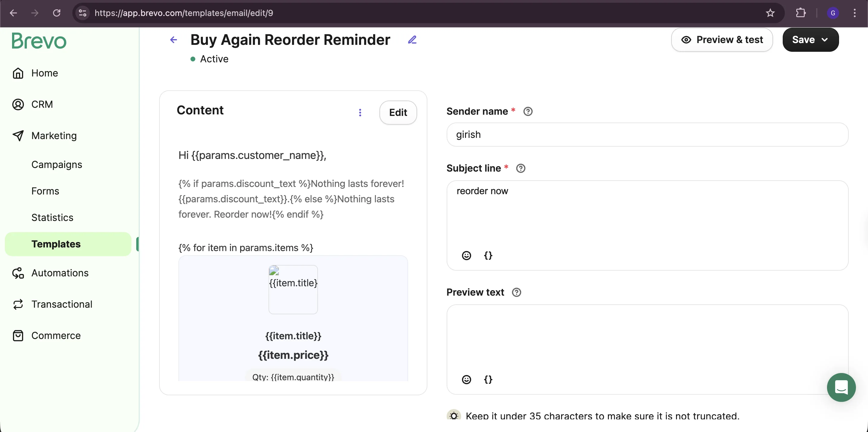Click '{% for item in params.items %}' line

tap(246, 248)
